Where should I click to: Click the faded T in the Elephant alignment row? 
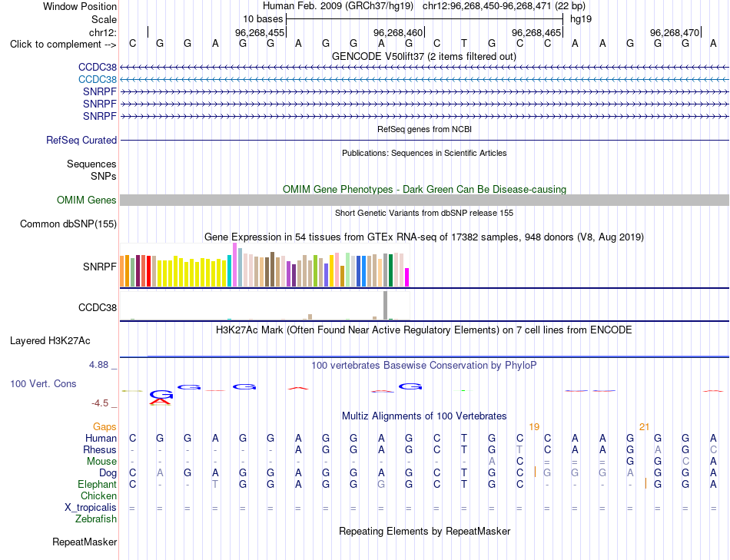[215, 485]
